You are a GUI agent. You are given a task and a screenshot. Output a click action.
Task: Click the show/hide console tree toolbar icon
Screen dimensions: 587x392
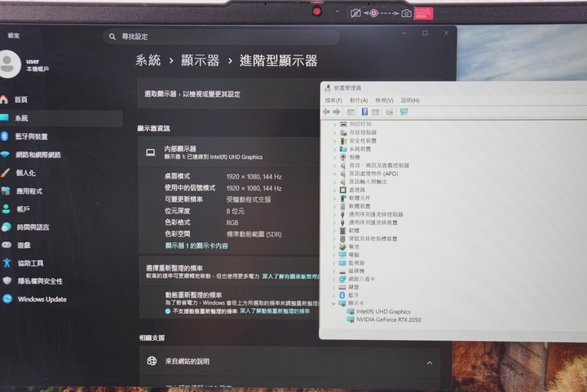pyautogui.click(x=351, y=112)
